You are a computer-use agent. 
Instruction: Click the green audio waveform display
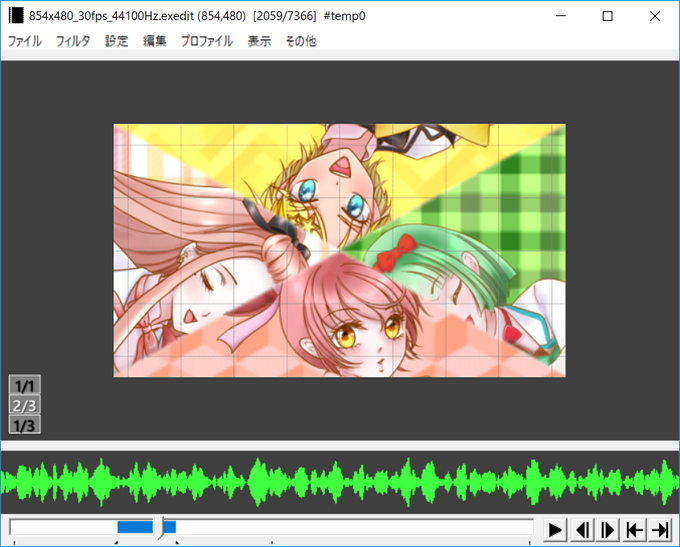point(340,482)
